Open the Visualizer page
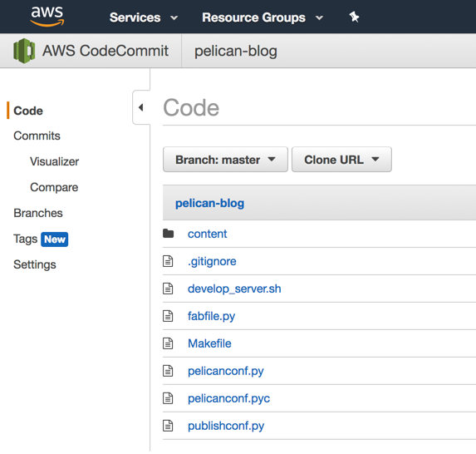This screenshot has height=454, width=476. pyautogui.click(x=54, y=161)
